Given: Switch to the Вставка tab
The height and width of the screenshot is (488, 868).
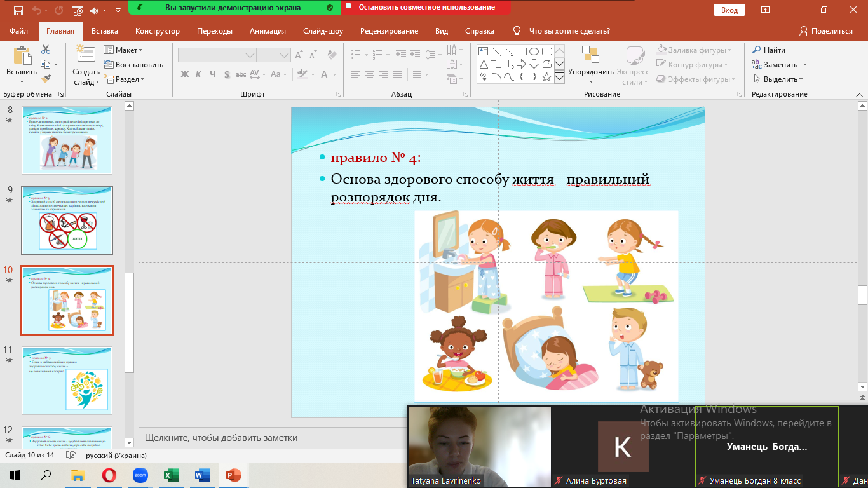Looking at the screenshot, I should [x=105, y=31].
